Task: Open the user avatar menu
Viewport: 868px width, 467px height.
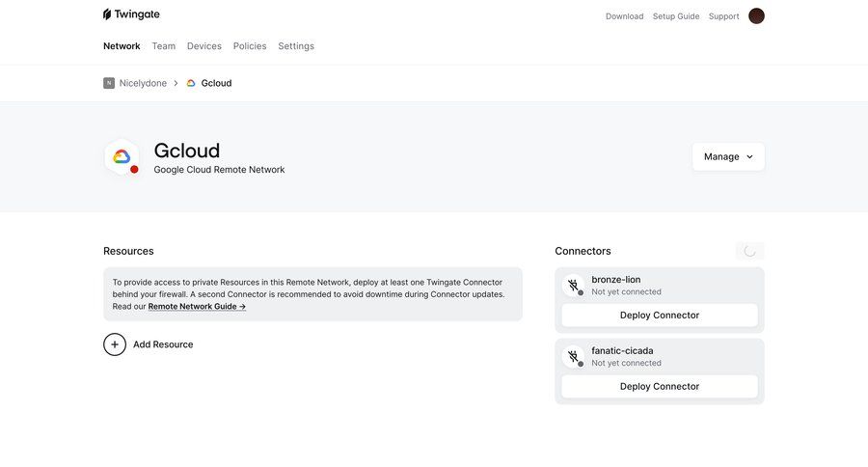Action: (756, 16)
